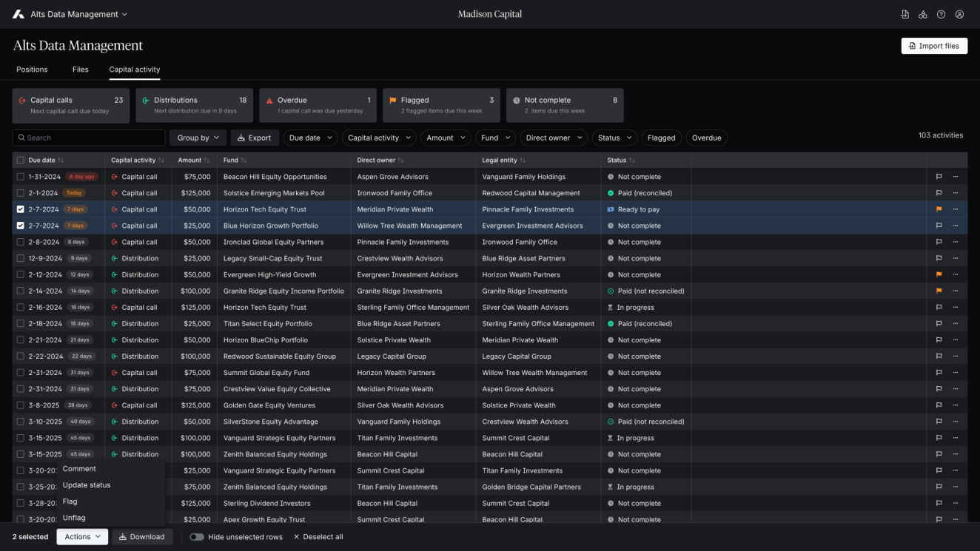
Task: Click the Search input field
Action: 89,138
